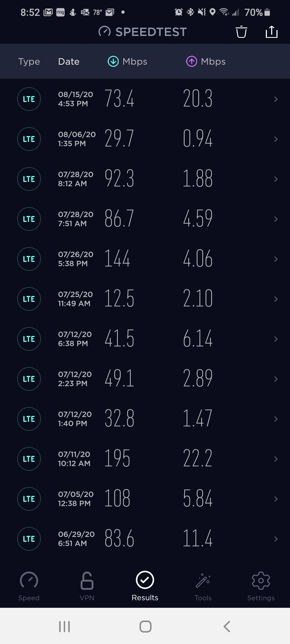
Task: Open the Settings gear tab
Action: coord(261,587)
